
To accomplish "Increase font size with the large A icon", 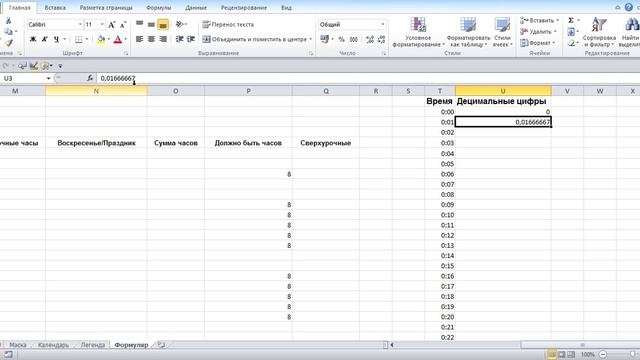I will click(111, 25).
